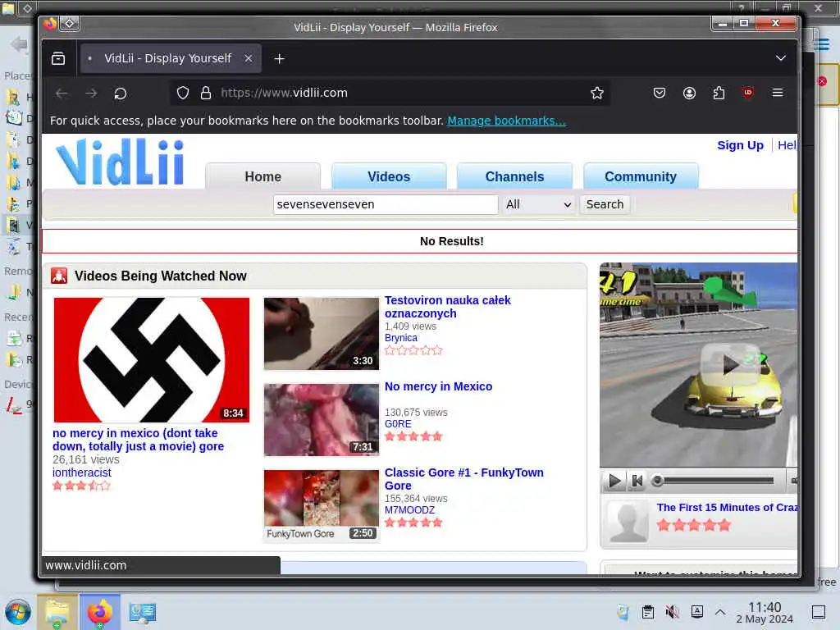The height and width of the screenshot is (630, 840).
Task: Click the large play overlay on the taxi video
Action: click(729, 365)
